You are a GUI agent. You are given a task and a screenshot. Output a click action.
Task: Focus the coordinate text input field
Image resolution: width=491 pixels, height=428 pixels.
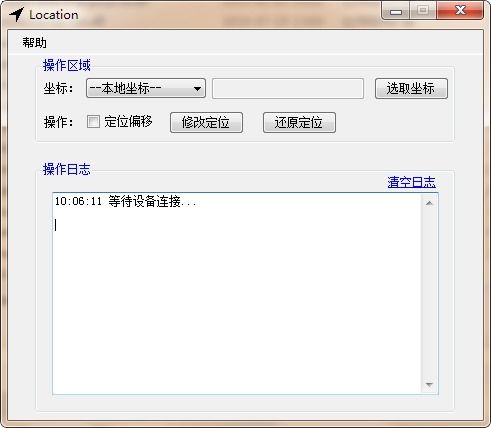point(288,89)
